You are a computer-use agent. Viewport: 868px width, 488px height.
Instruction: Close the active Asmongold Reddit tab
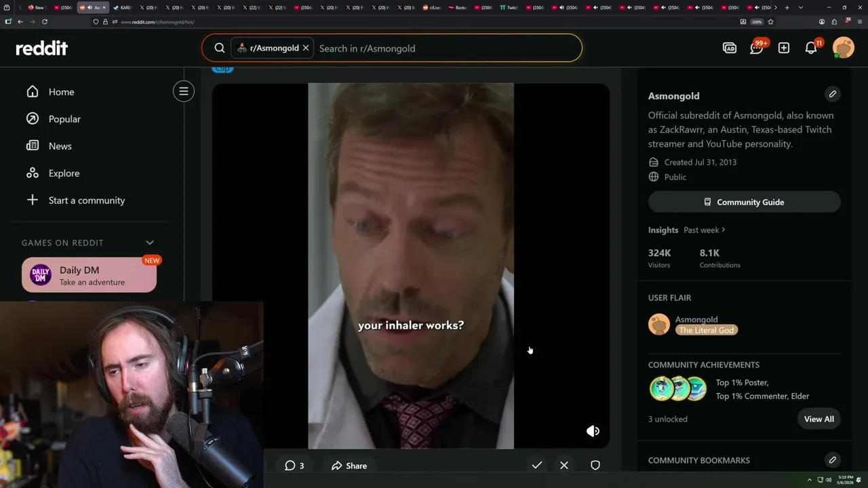(104, 7)
